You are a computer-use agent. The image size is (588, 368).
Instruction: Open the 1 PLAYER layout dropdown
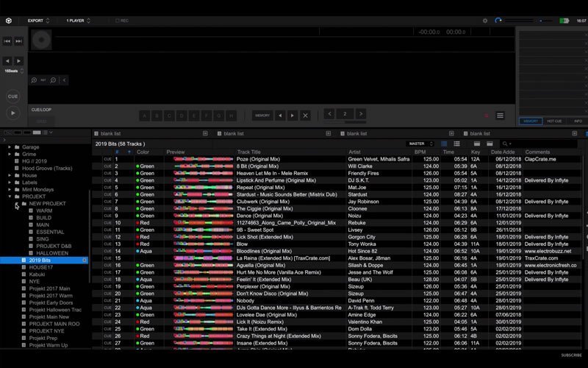pos(79,21)
